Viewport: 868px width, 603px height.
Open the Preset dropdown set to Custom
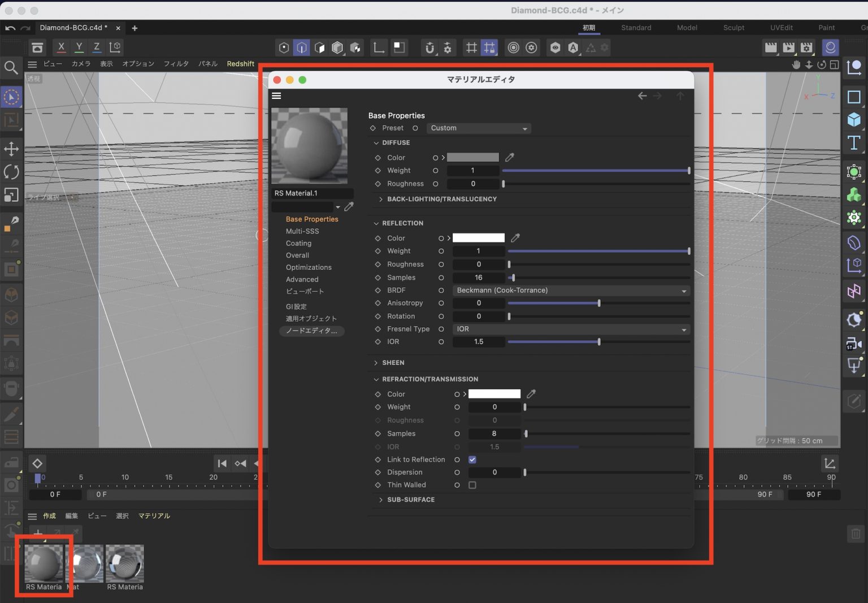coord(478,128)
